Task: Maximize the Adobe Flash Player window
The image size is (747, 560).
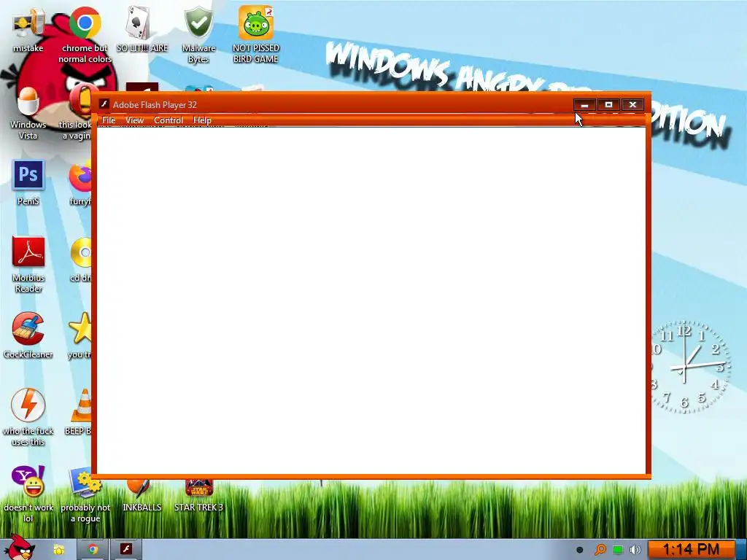Action: 608,105
